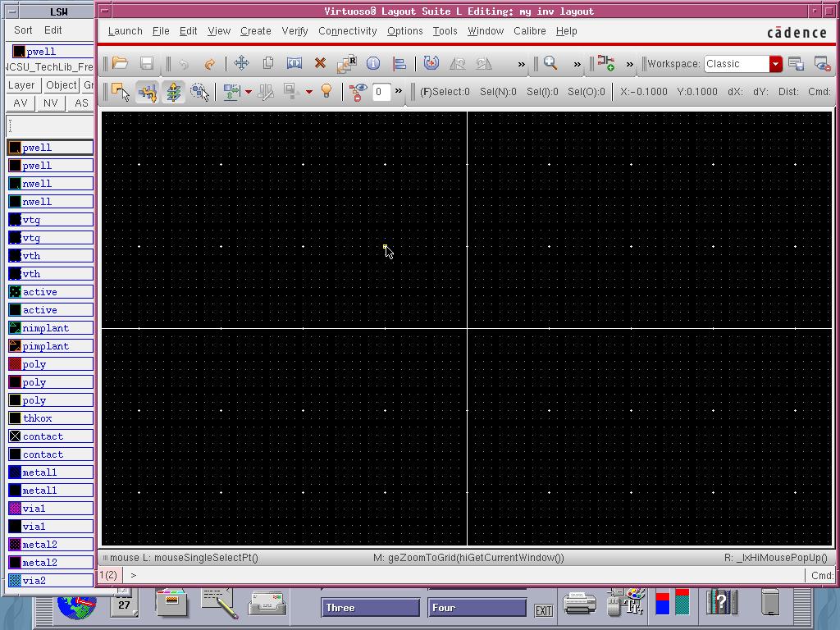The width and height of the screenshot is (840, 630).
Task: Open the Connectivity menu
Action: coord(348,31)
